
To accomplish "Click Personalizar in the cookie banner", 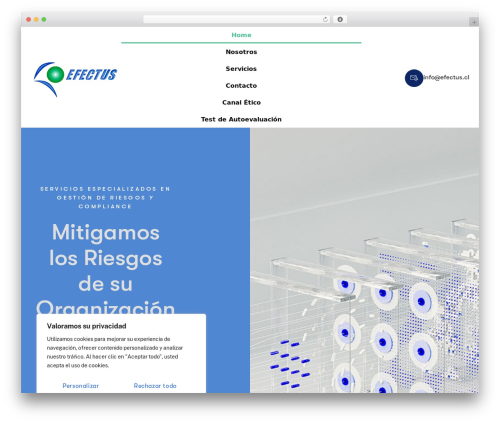I will [x=81, y=386].
